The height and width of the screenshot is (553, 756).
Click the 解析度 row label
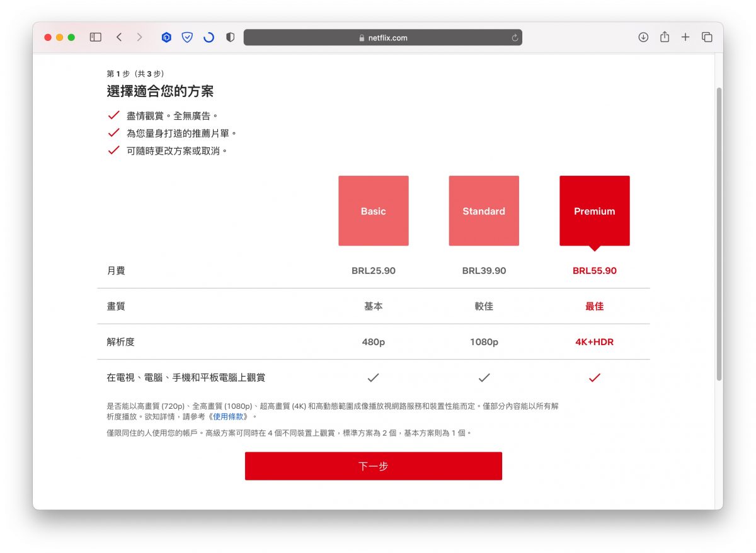pyautogui.click(x=121, y=342)
